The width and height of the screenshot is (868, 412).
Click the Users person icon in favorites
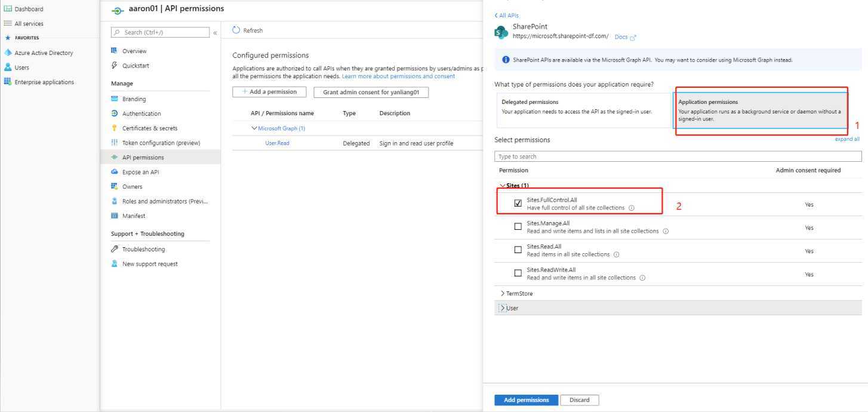(x=8, y=67)
